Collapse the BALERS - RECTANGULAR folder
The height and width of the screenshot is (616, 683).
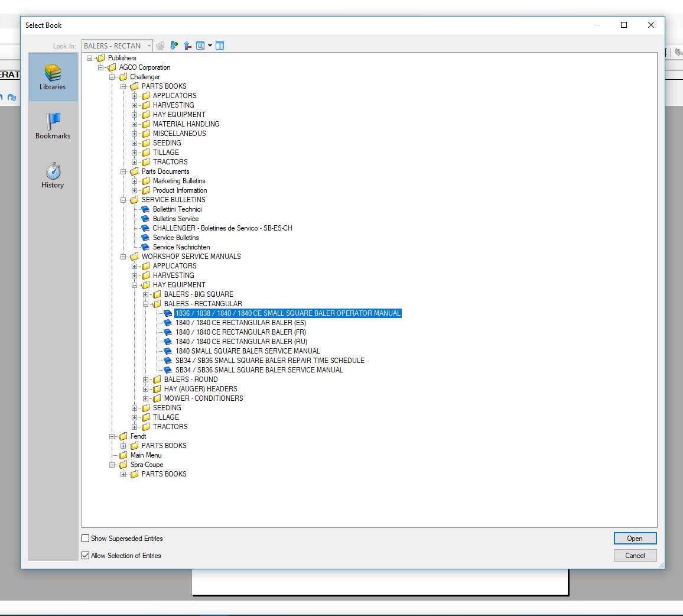coord(145,304)
